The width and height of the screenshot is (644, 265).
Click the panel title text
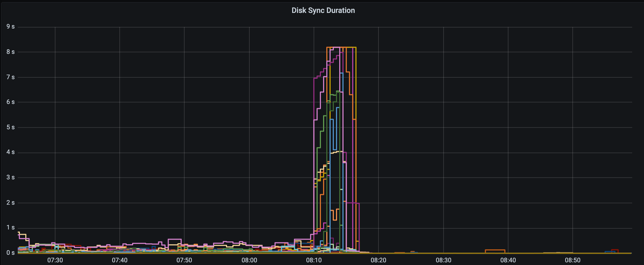pos(323,10)
